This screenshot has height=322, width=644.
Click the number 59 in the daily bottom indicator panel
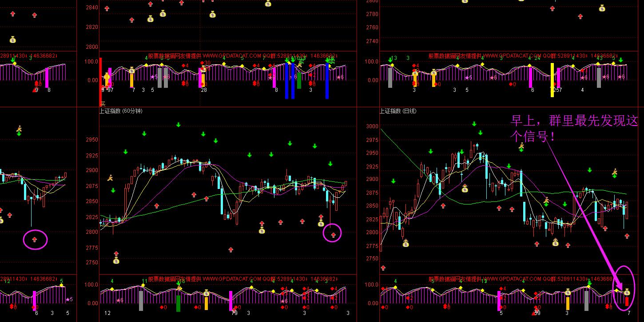pyautogui.click(x=537, y=313)
